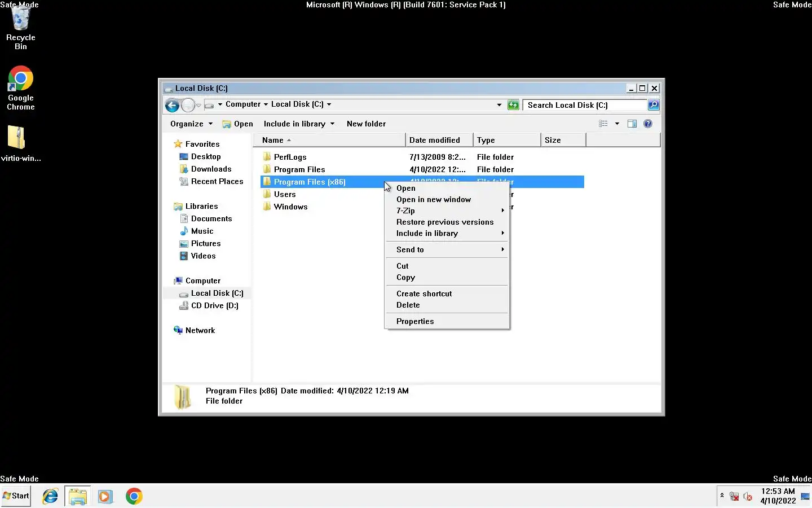Expand Include in library context submenu
The image size is (812, 508).
point(448,233)
